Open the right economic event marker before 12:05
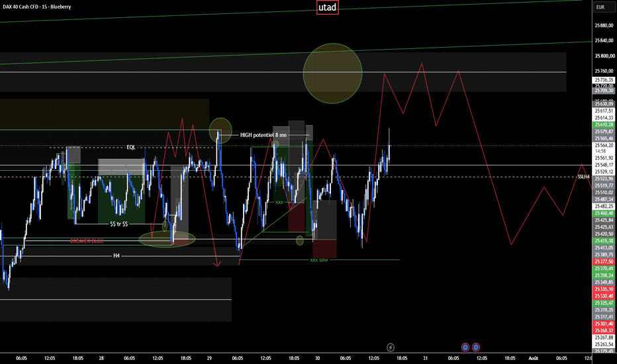The height and width of the screenshot is (364, 617). click(476, 347)
